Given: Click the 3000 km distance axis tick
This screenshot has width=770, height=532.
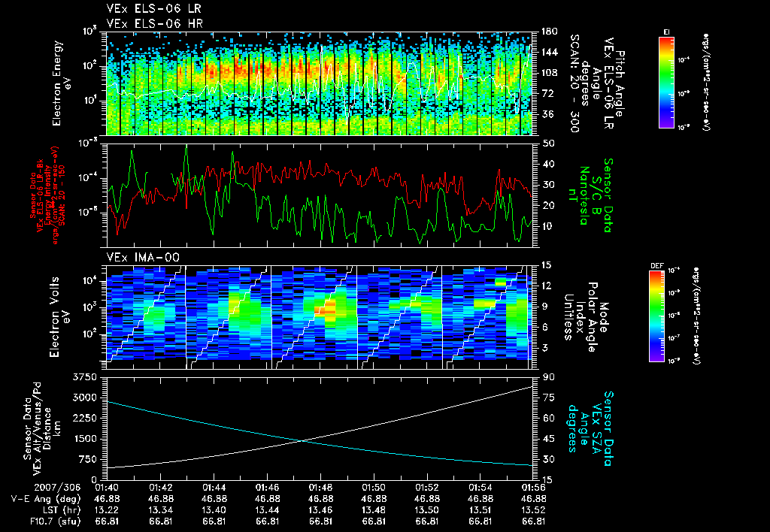Looking at the screenshot, I should tap(85, 398).
